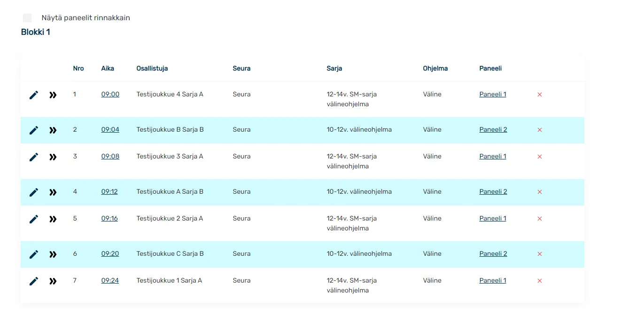Image resolution: width=644 pixels, height=316 pixels.
Task: Open the 09:20 time link
Action: coord(110,253)
